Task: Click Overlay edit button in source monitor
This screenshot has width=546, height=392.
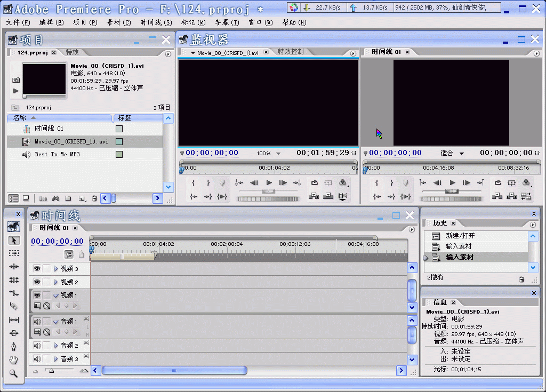Action: 328,196
